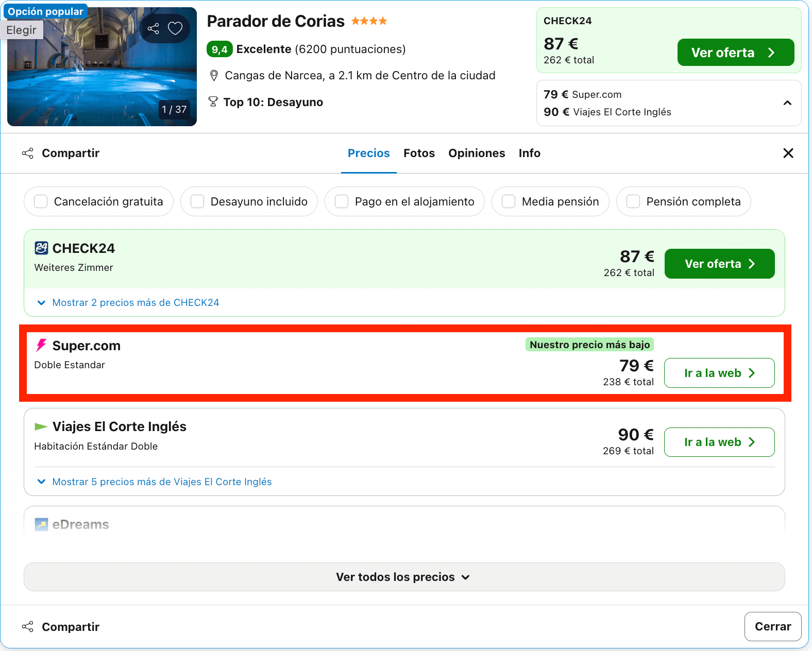Expand Ver todos los precios
Image resolution: width=812 pixels, height=651 pixels.
point(404,577)
